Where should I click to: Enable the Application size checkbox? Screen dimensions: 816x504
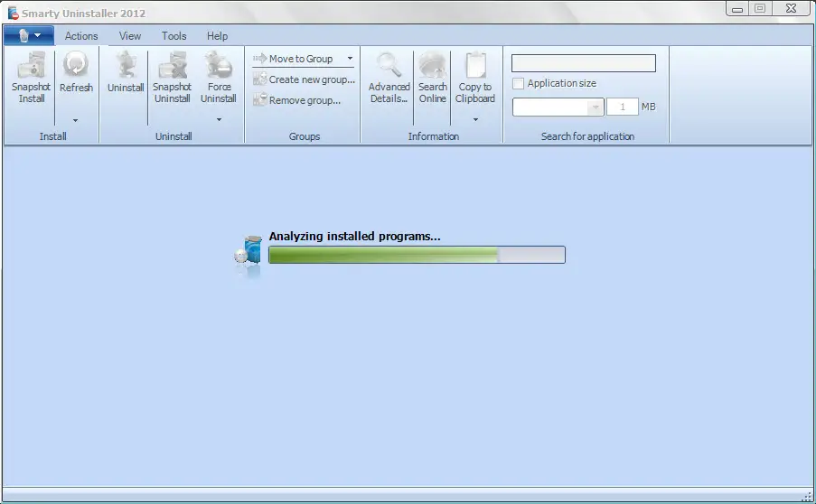click(x=518, y=83)
